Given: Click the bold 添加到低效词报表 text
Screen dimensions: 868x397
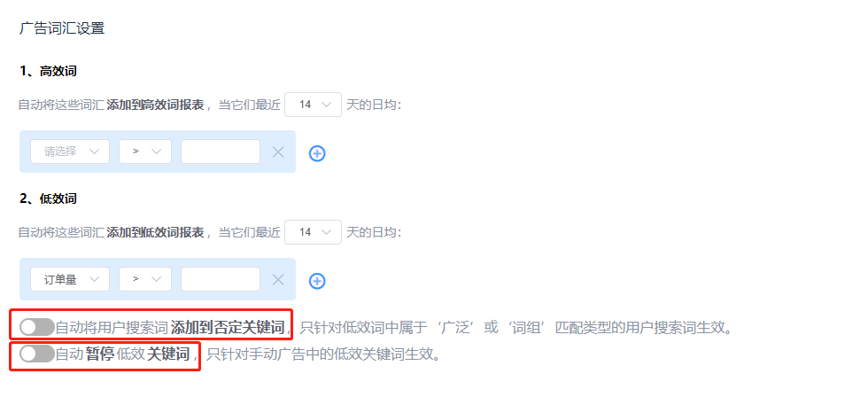Looking at the screenshot, I should [155, 232].
